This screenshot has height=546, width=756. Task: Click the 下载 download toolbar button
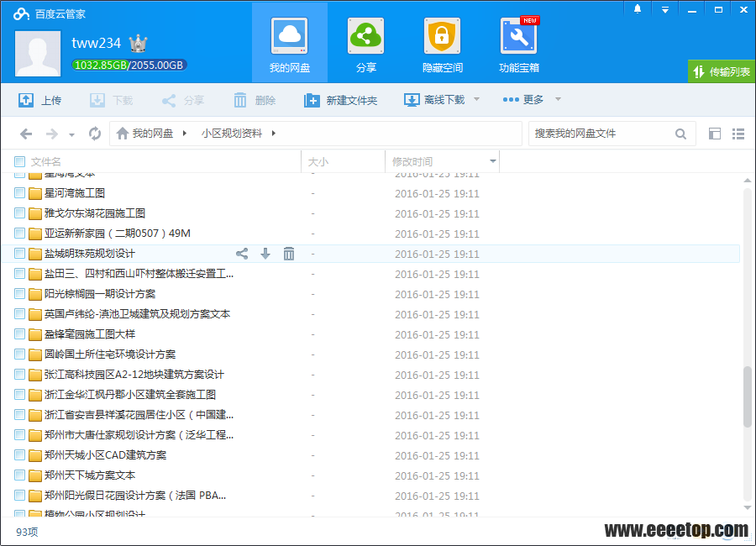[x=112, y=100]
